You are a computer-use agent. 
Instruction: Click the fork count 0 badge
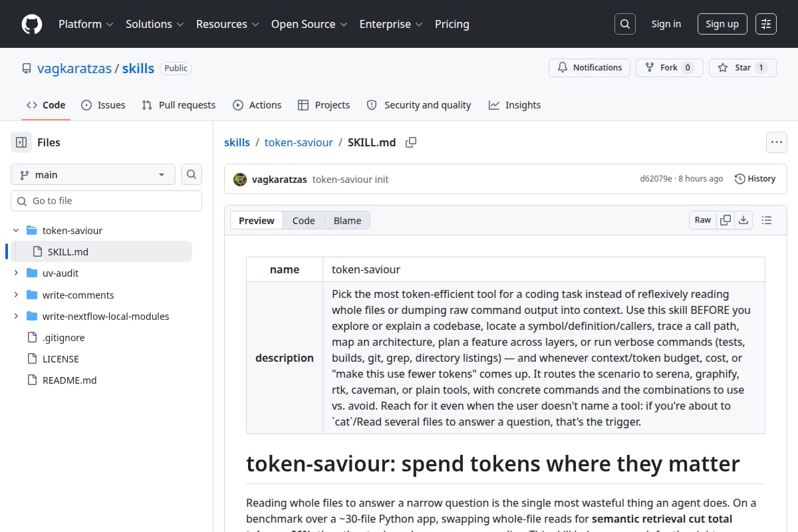click(x=688, y=68)
